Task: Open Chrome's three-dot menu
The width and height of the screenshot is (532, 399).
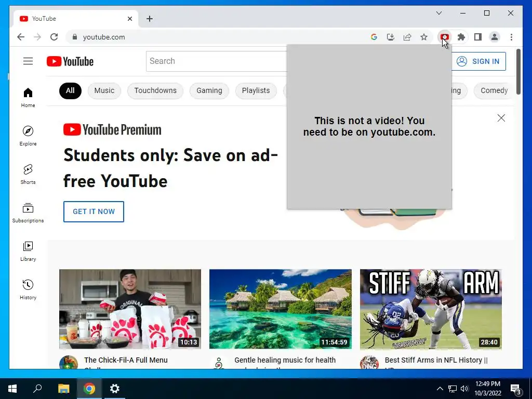Action: coord(511,37)
